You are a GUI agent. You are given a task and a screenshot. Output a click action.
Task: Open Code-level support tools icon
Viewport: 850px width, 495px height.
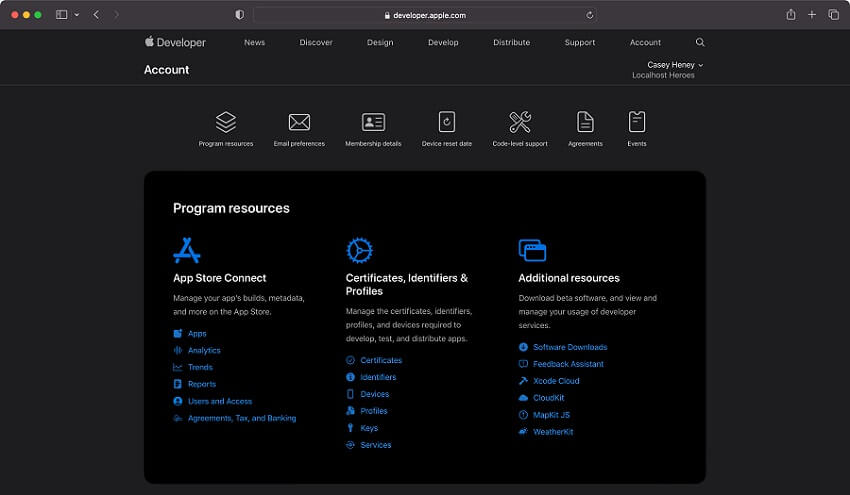pyautogui.click(x=520, y=122)
